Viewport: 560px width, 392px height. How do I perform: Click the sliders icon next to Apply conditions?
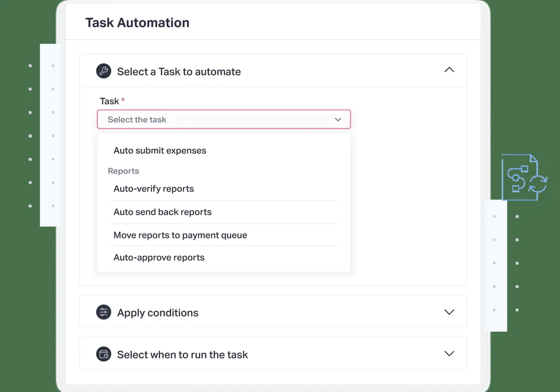(104, 312)
